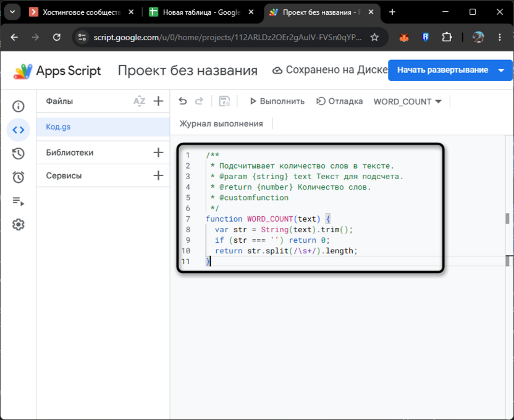Open Chrome three-dot menu
Viewport: 514px width, 420px height.
pyautogui.click(x=500, y=37)
